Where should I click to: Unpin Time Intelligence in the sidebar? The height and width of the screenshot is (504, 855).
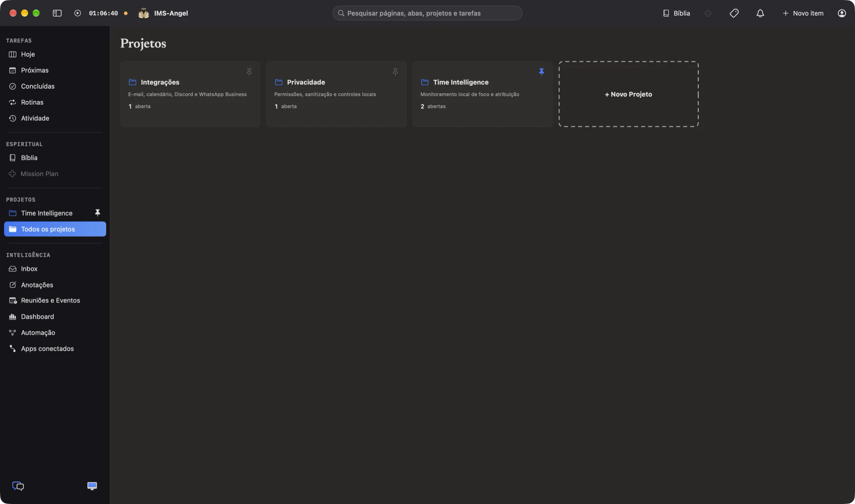tap(97, 213)
